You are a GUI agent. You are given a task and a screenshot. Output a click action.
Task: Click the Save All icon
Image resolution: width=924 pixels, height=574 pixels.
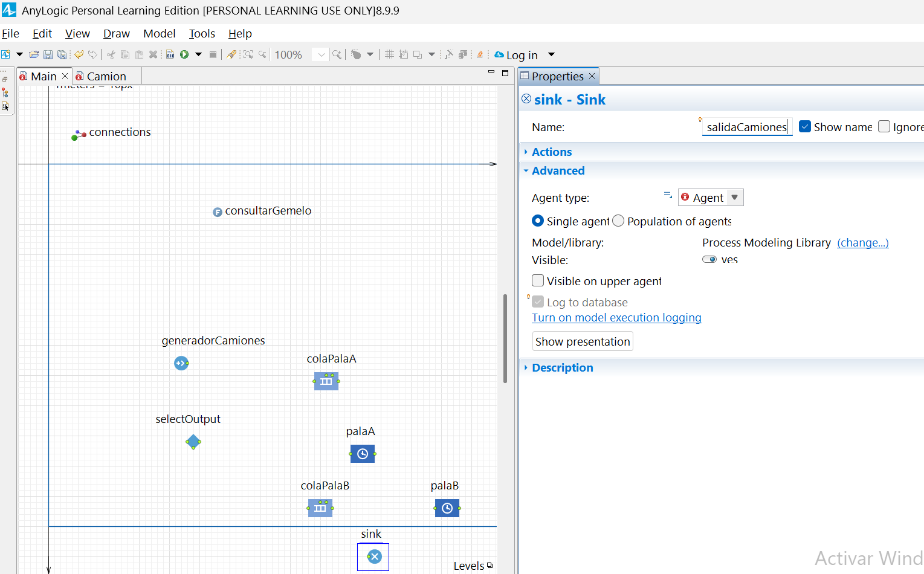[62, 54]
